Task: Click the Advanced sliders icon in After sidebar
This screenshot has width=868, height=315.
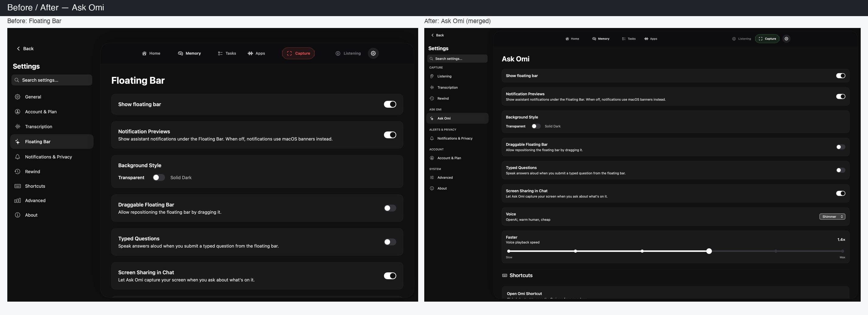Action: tap(432, 178)
